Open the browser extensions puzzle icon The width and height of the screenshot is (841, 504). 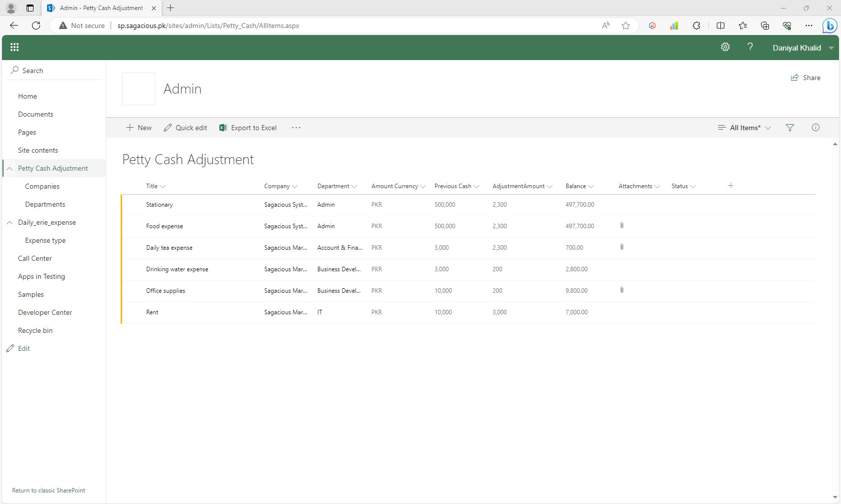[x=696, y=26]
